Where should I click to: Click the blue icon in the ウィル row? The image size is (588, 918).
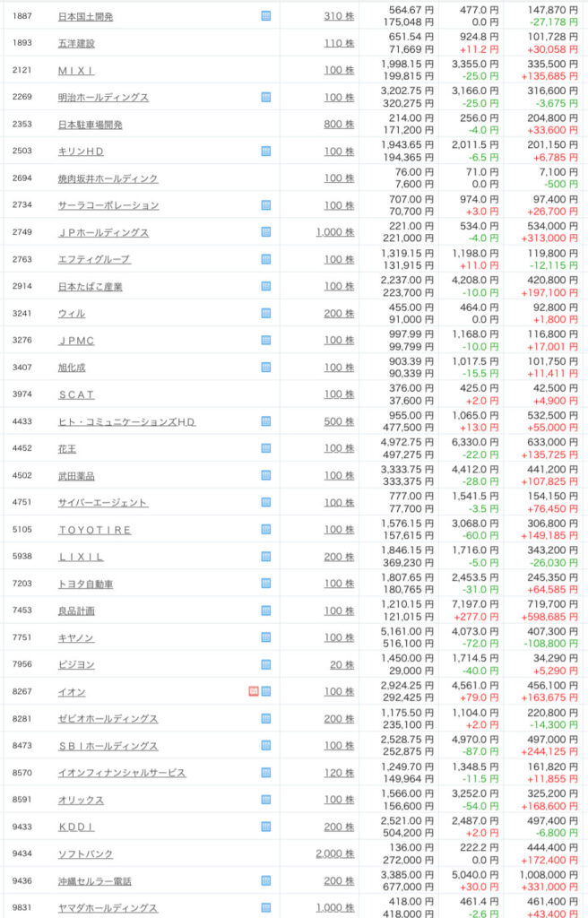266,313
